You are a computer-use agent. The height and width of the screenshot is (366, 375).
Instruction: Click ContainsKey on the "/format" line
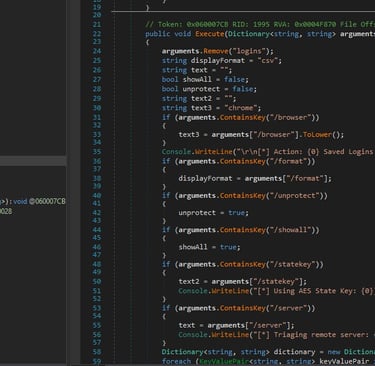243,161
